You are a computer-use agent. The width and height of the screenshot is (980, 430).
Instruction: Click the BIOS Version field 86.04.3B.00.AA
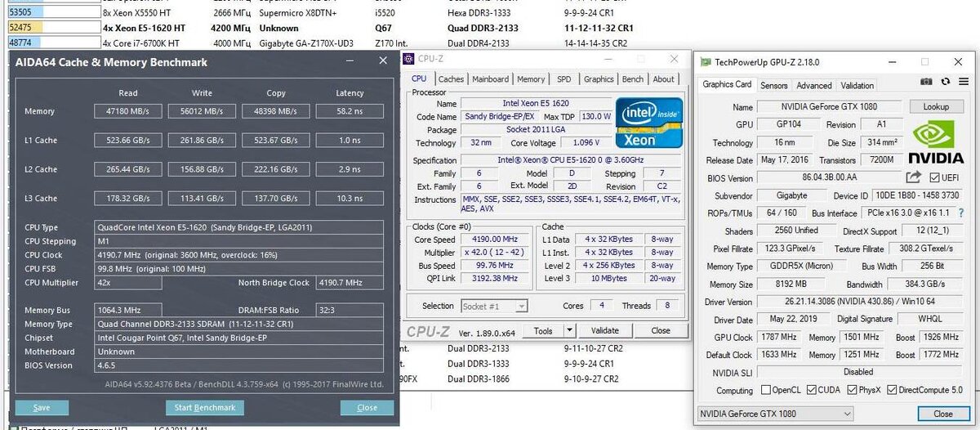(x=828, y=177)
